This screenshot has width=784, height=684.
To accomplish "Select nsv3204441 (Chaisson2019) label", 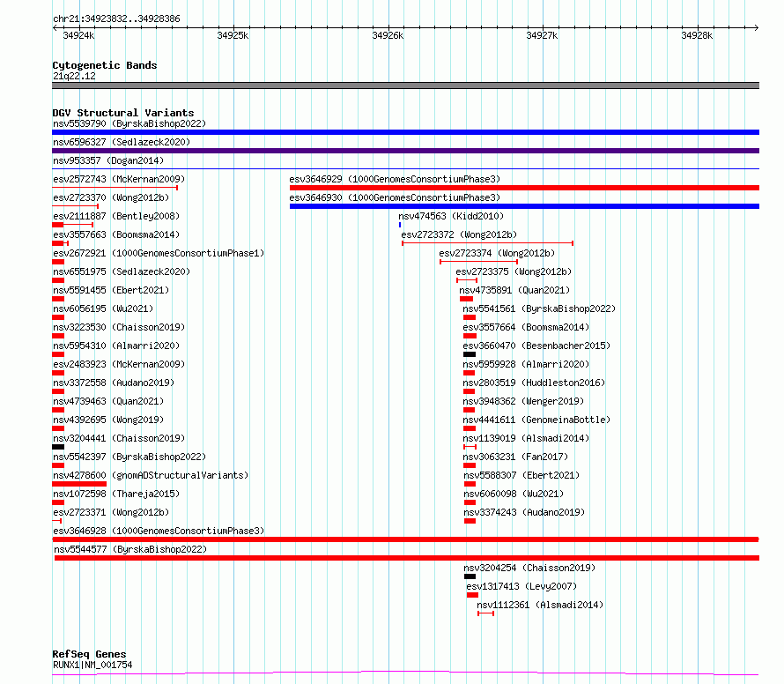I will [x=119, y=438].
